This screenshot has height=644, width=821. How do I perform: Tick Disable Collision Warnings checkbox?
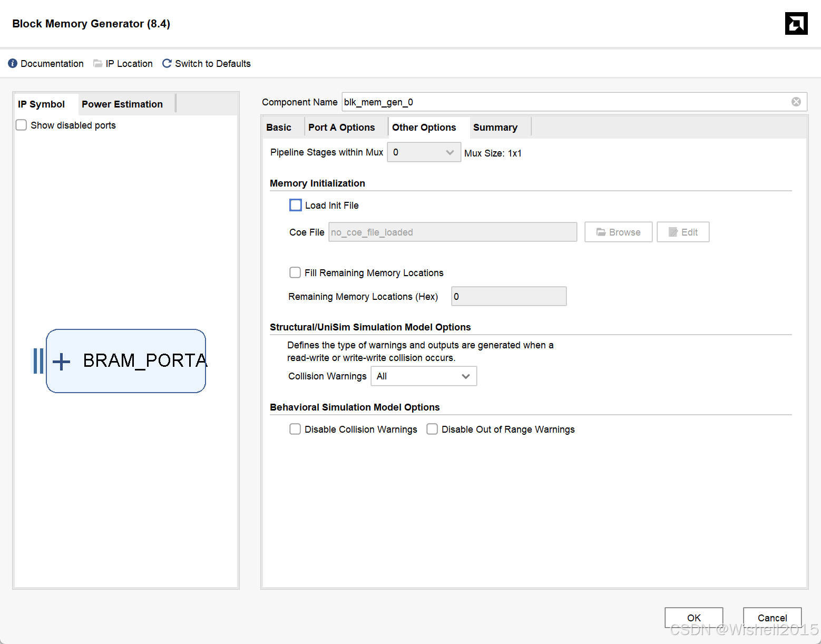pyautogui.click(x=295, y=429)
